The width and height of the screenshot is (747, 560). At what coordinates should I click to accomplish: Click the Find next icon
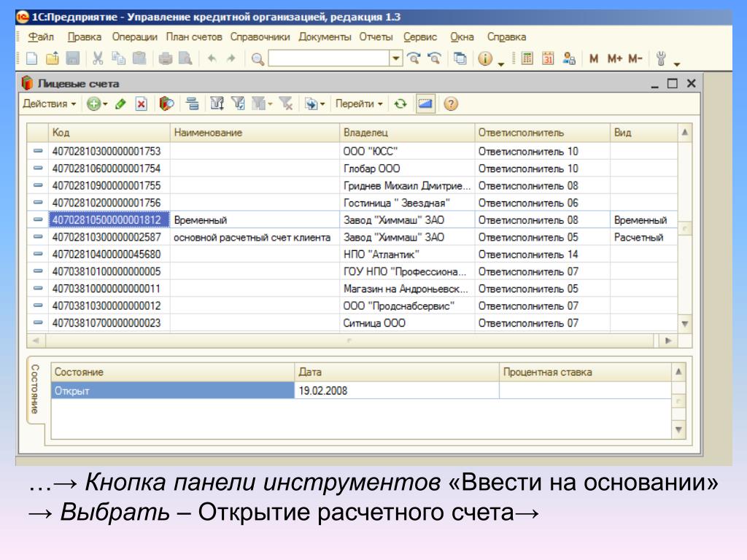point(414,58)
